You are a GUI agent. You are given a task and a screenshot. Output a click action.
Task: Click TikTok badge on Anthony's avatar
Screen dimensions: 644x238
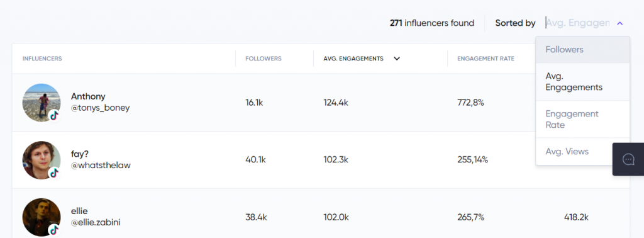54,115
